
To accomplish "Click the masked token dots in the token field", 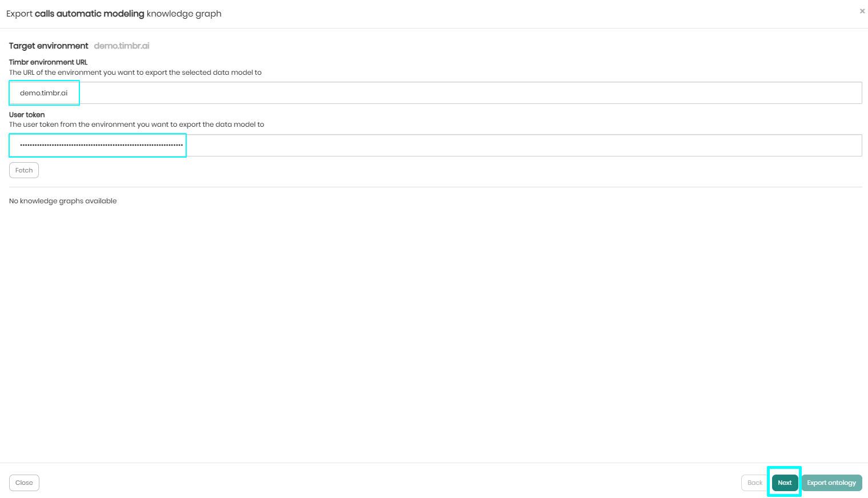I will coord(101,146).
